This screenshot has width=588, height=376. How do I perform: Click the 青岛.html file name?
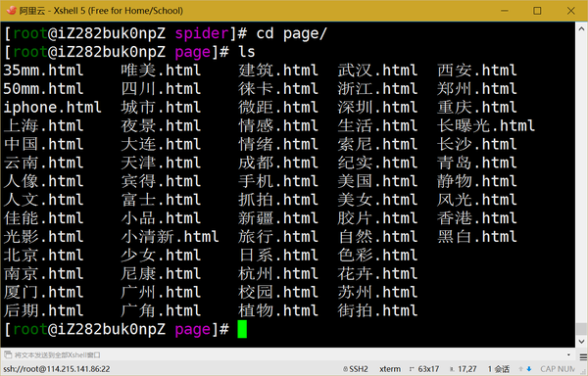477,163
